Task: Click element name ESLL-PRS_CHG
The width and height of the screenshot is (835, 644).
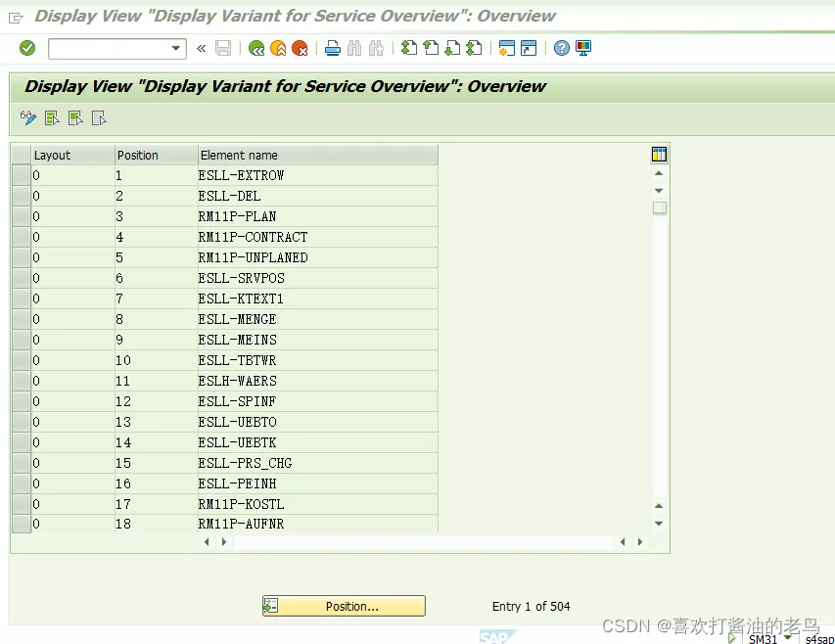Action: [245, 463]
